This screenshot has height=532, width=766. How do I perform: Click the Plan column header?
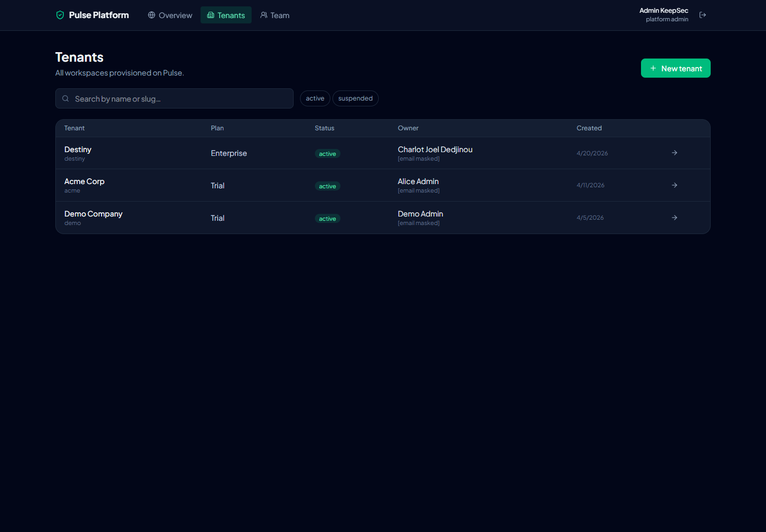tap(217, 128)
